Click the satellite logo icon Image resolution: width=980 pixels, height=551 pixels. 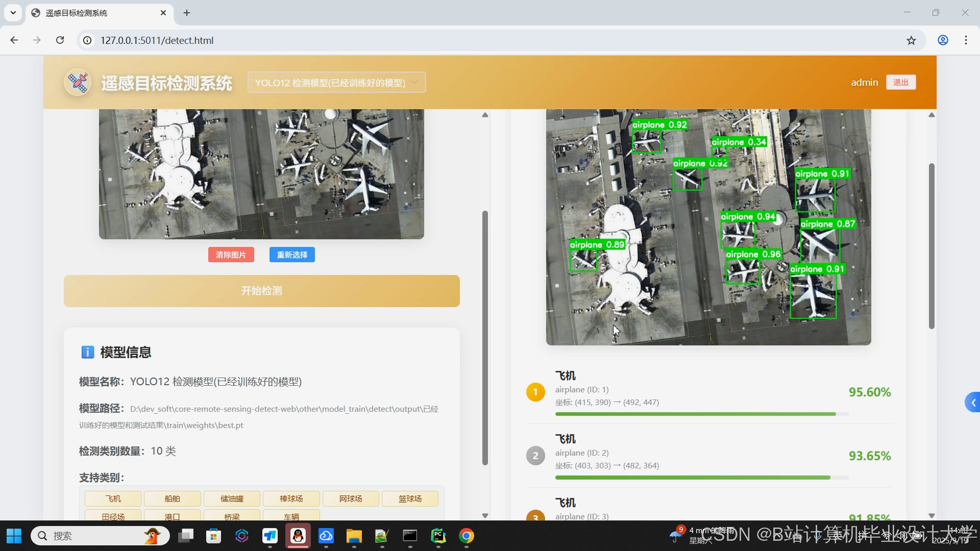pos(78,83)
